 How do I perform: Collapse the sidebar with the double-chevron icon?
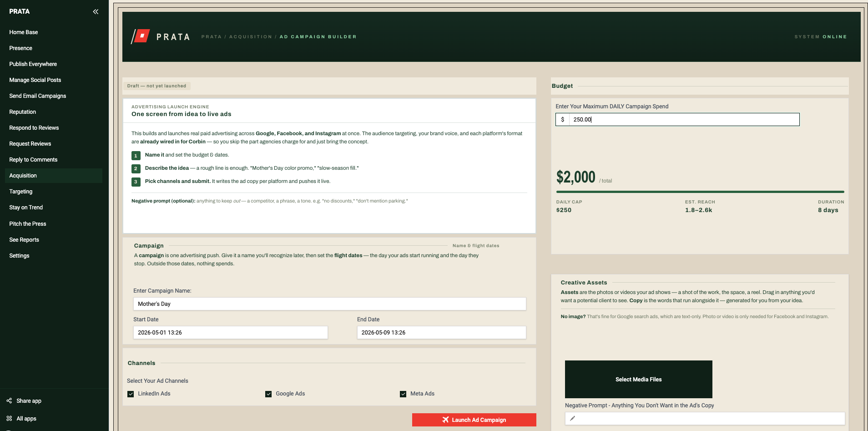coord(96,12)
